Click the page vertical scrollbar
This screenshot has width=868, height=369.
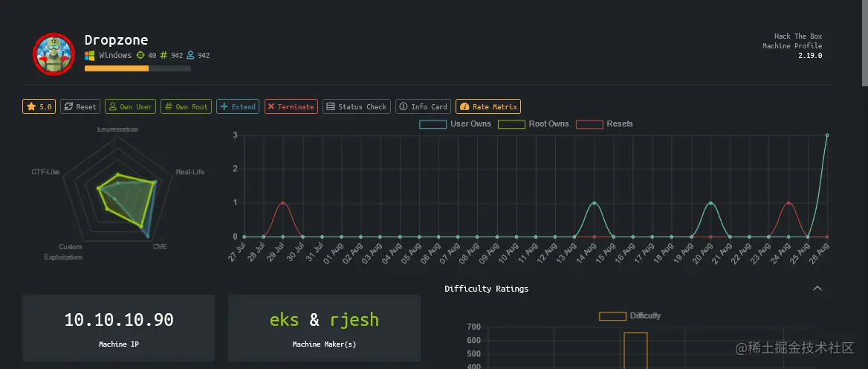[x=864, y=43]
